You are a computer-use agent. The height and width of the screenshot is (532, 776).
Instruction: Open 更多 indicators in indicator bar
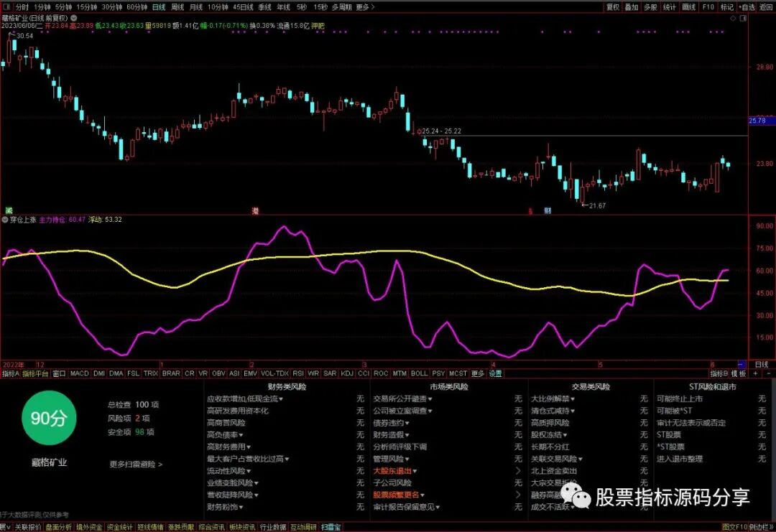click(x=478, y=374)
